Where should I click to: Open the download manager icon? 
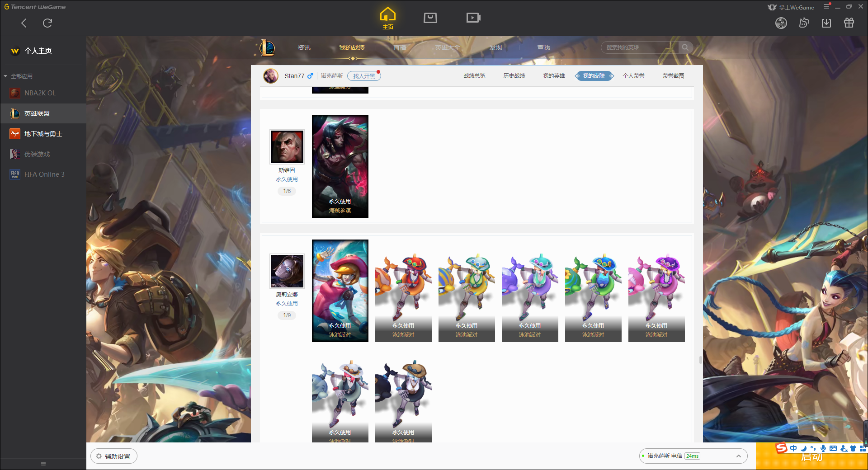click(826, 23)
